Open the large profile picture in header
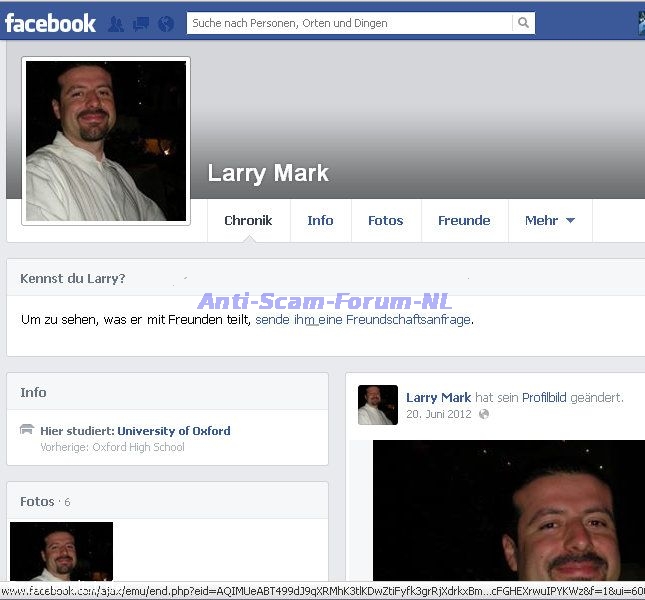The width and height of the screenshot is (645, 600). point(106,141)
